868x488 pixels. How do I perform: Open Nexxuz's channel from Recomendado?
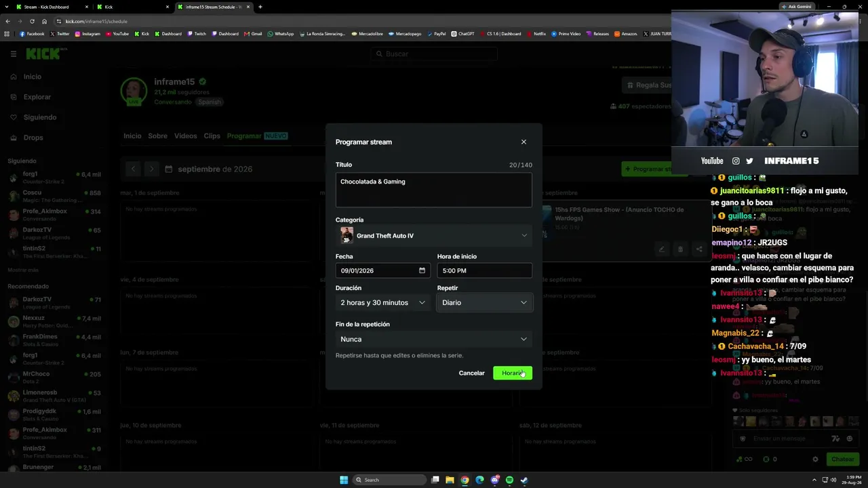point(54,321)
